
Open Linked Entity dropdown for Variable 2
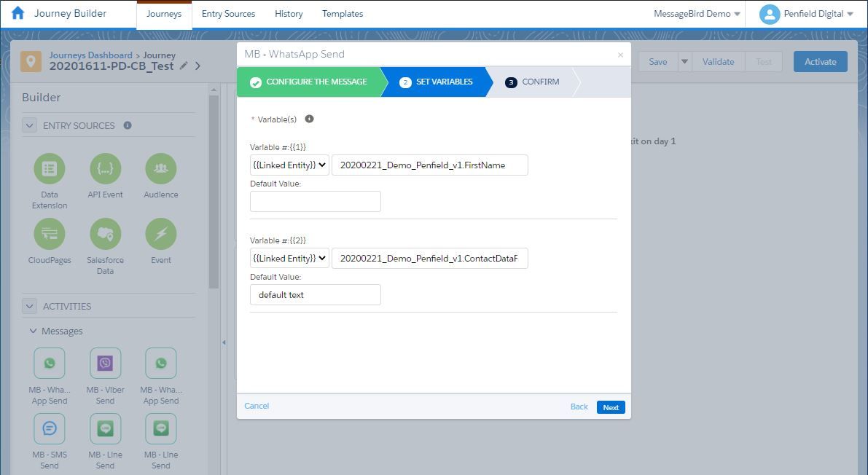coord(289,258)
